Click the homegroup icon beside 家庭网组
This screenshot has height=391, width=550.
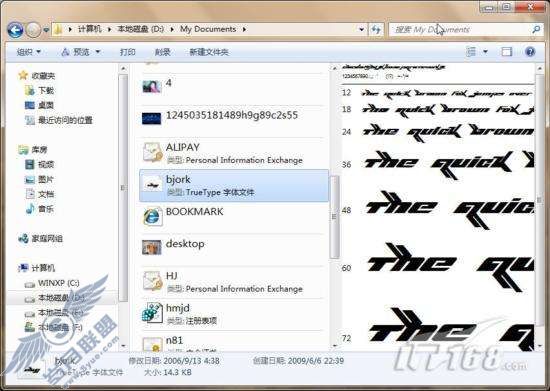click(x=24, y=239)
